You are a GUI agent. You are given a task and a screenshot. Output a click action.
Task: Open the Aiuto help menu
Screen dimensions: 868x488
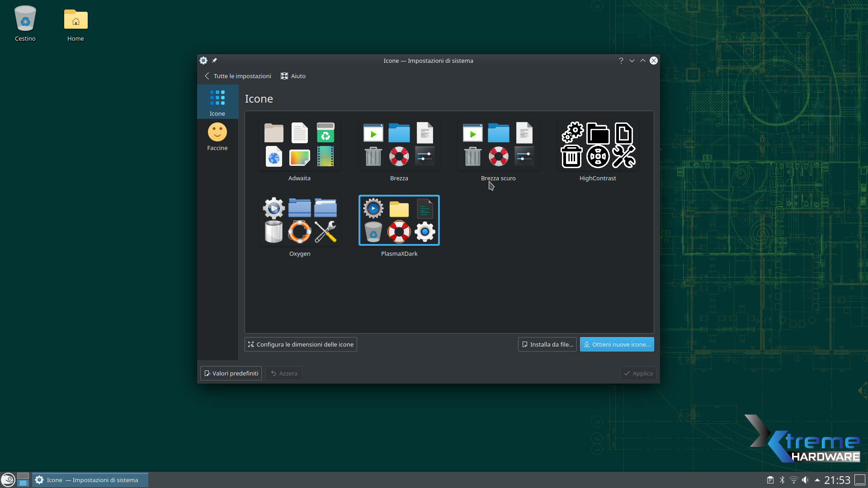[293, 76]
